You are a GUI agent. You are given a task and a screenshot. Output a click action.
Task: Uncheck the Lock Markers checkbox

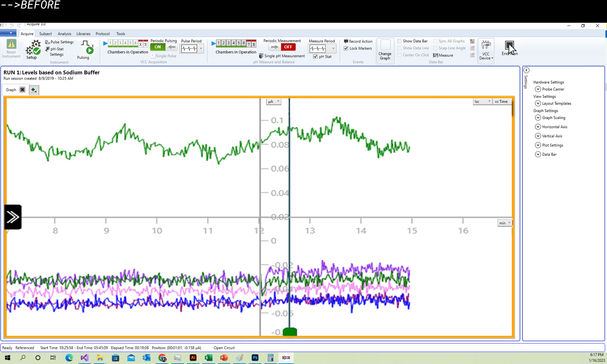[346, 48]
